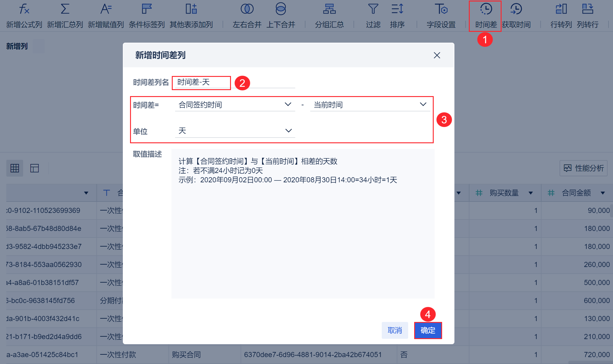The height and width of the screenshot is (364, 613).
Task: Click the 600,000 amount cell
Action: pyautogui.click(x=577, y=301)
